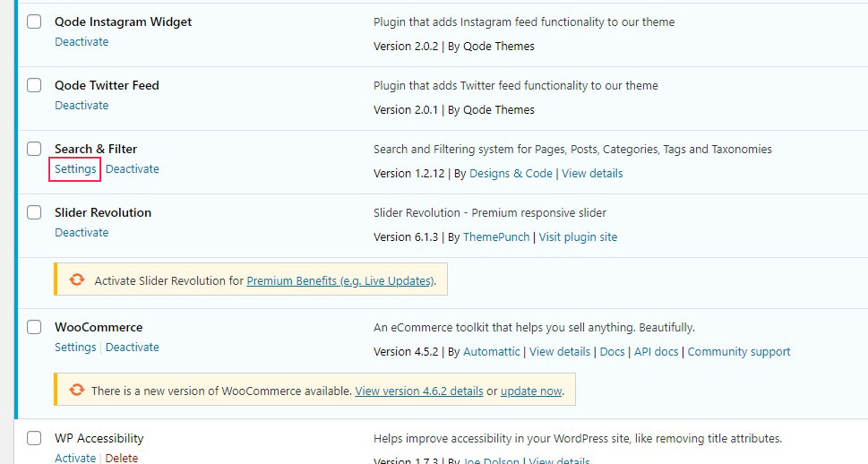Check the Qode Instagram Widget checkbox

coord(34,21)
